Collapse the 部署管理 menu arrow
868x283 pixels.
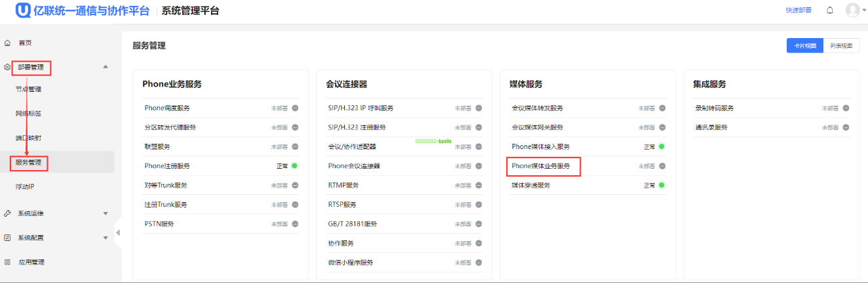pos(106,67)
